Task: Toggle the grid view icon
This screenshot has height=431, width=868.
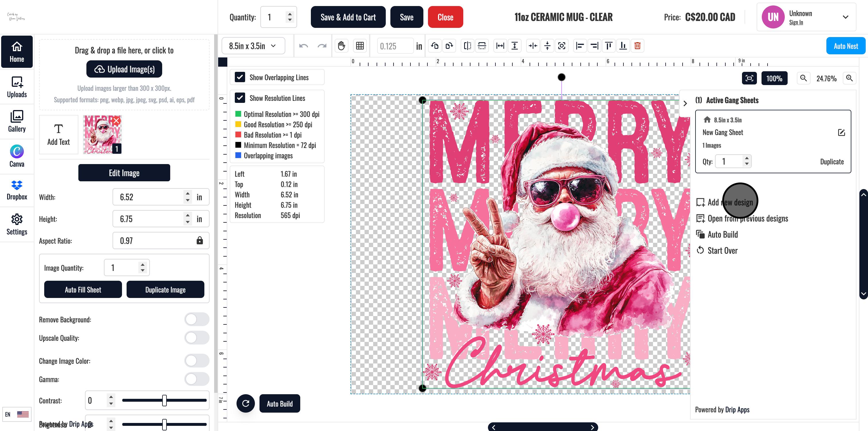Action: pyautogui.click(x=360, y=46)
